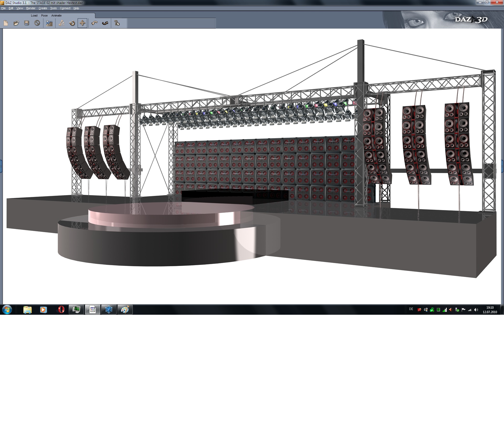Switch to the Pose tab
Viewport: 504px width, 438px height.
(x=44, y=15)
